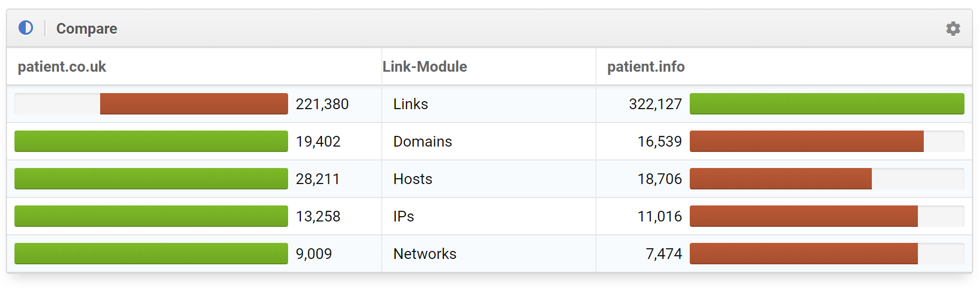Click the half-circle contrast icon beside Compare
Viewport: 980px width, 298px height.
click(x=26, y=28)
